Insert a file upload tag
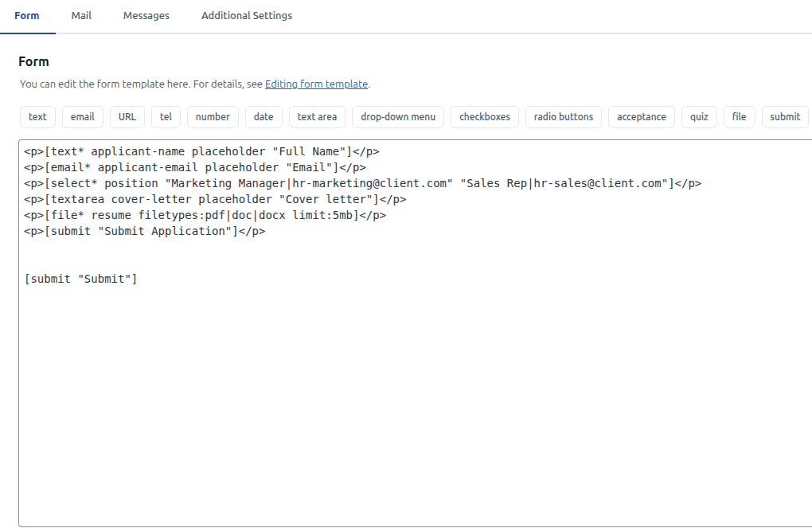Screen dimensions: 812x532 point(739,117)
